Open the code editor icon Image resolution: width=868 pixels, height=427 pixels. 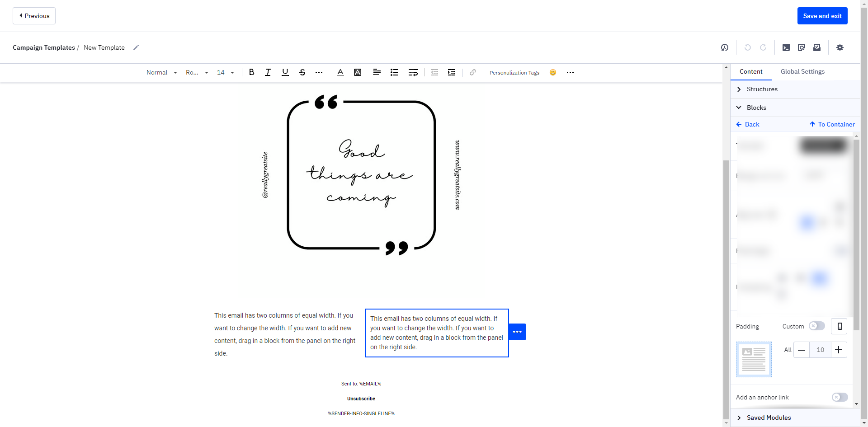tap(786, 47)
